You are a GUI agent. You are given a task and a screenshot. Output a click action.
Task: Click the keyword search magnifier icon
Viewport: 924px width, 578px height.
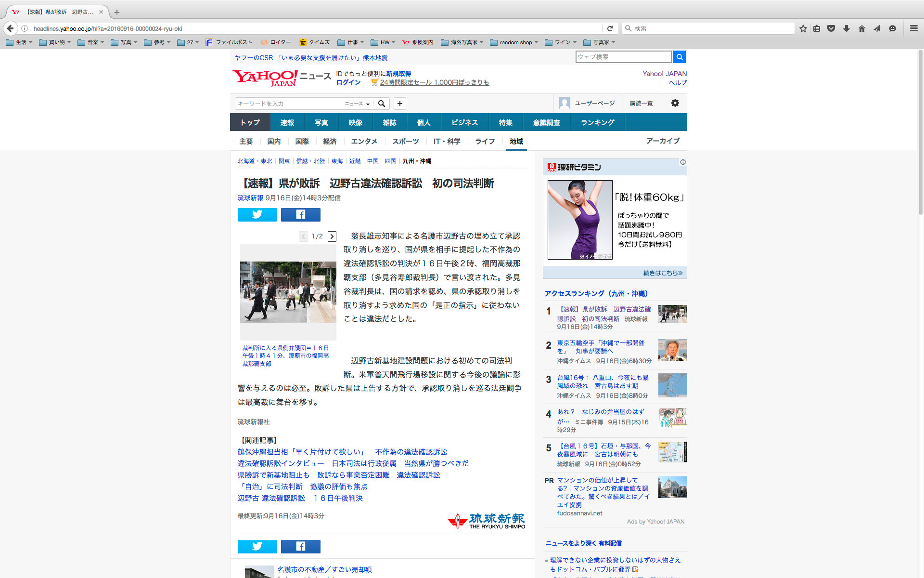[x=382, y=104]
